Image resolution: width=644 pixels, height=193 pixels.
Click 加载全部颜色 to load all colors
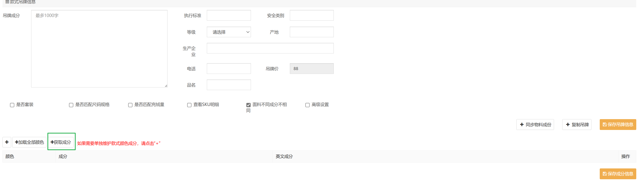click(29, 142)
